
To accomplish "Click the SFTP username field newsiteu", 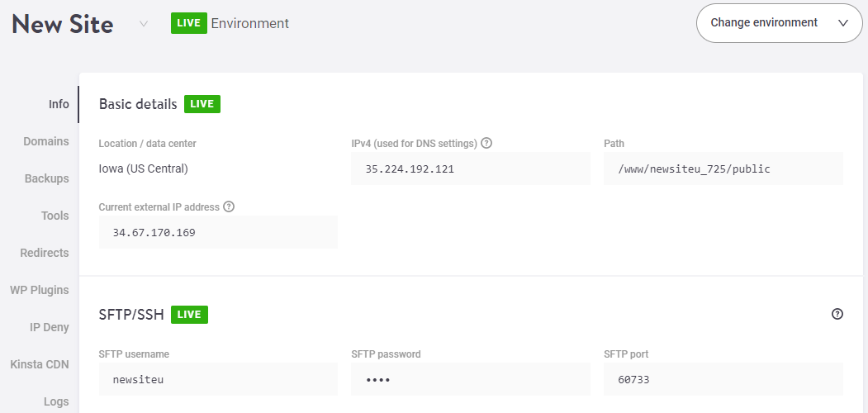I will tap(218, 379).
